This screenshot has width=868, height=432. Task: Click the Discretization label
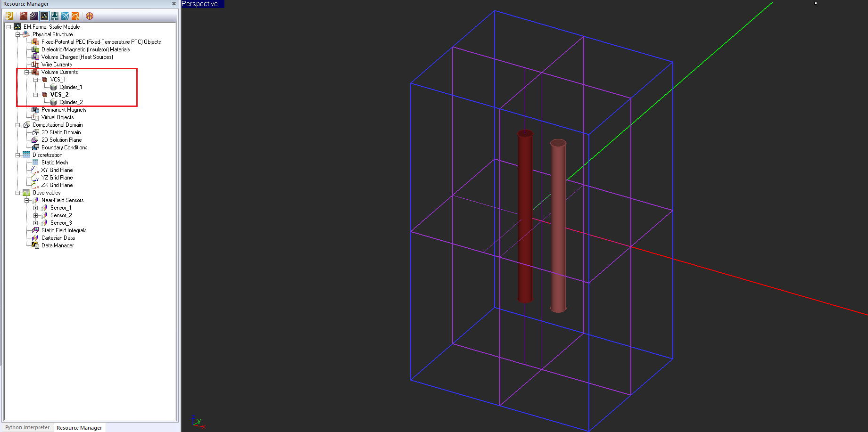(47, 155)
